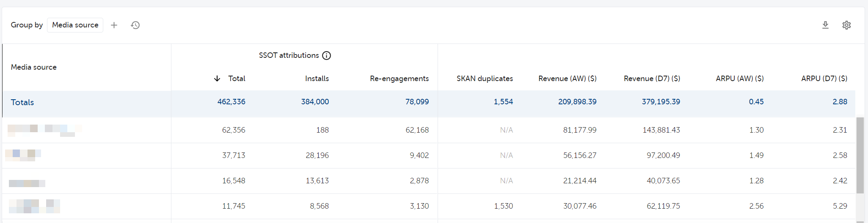Click SSOT attributions info icon
This screenshot has width=868, height=223.
pyautogui.click(x=326, y=56)
